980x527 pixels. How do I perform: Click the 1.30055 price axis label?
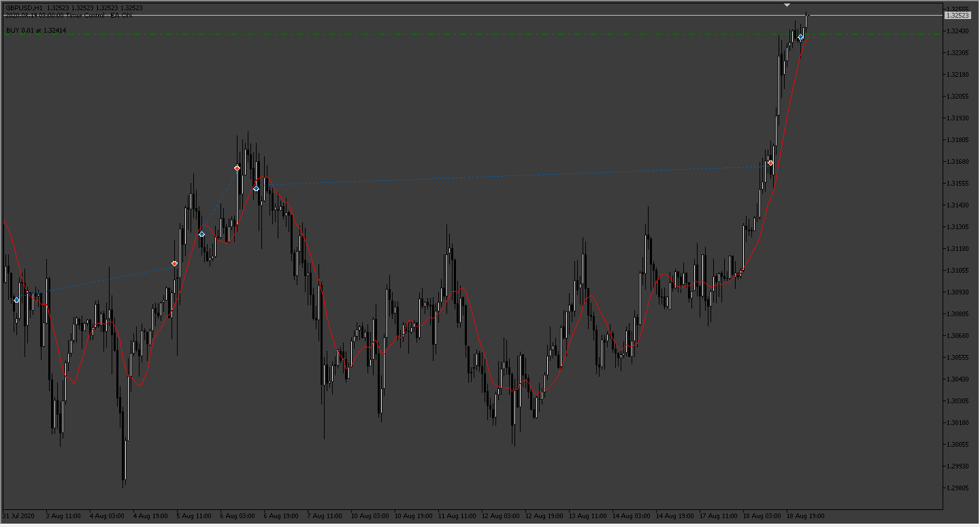[958, 444]
